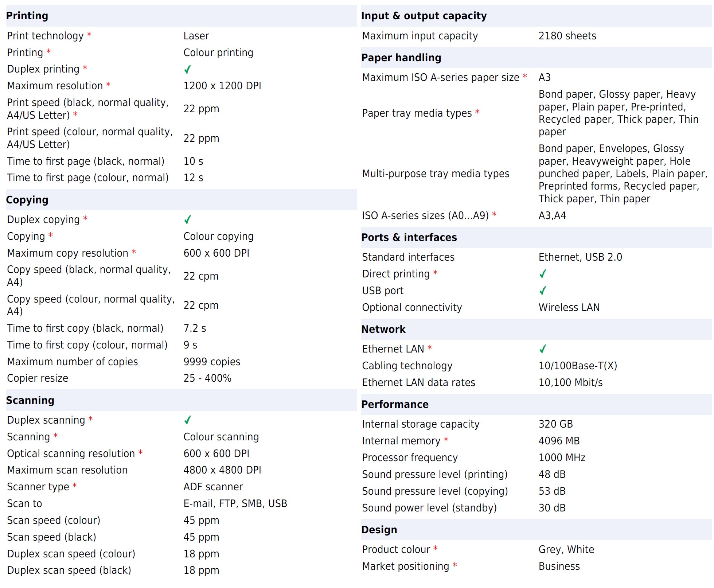The height and width of the screenshot is (588, 714).
Task: Click the Performance section heading
Action: pyautogui.click(x=395, y=404)
